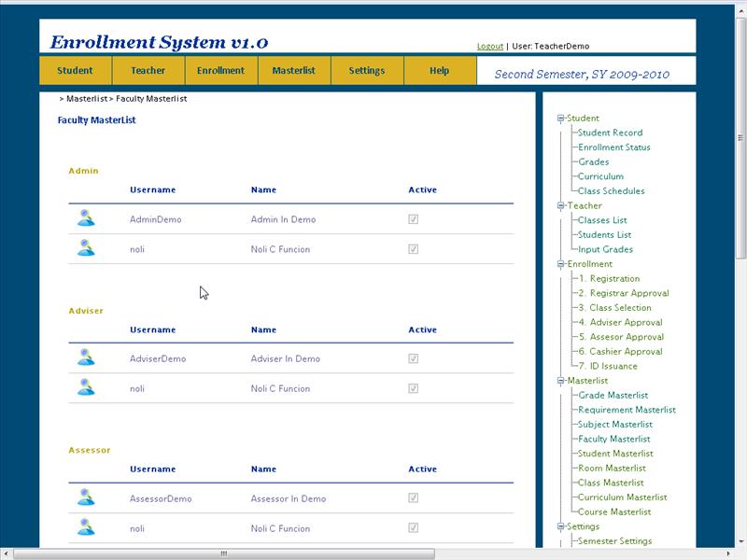Open Subject Masterlist in sidebar
Image resolution: width=747 pixels, height=560 pixels.
615,425
